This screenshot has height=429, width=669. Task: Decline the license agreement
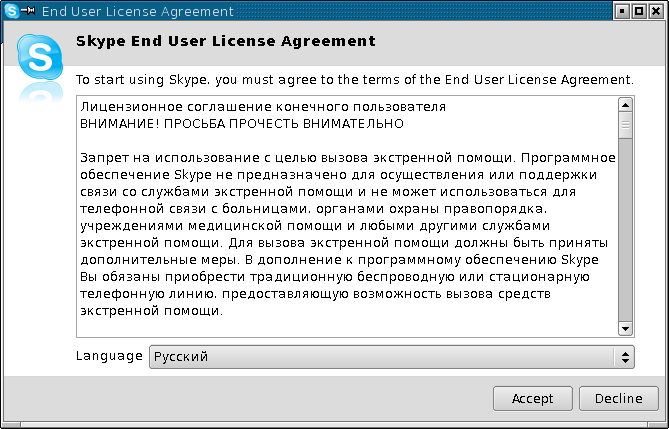click(x=619, y=399)
